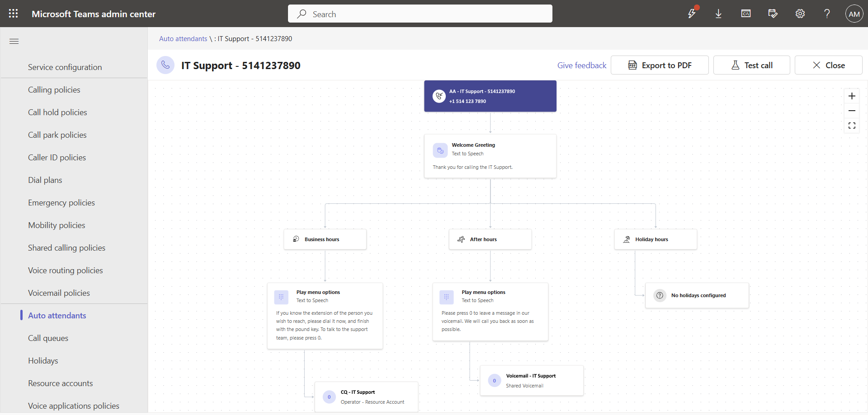
Task: Open Voicemail policies
Action: pos(59,293)
